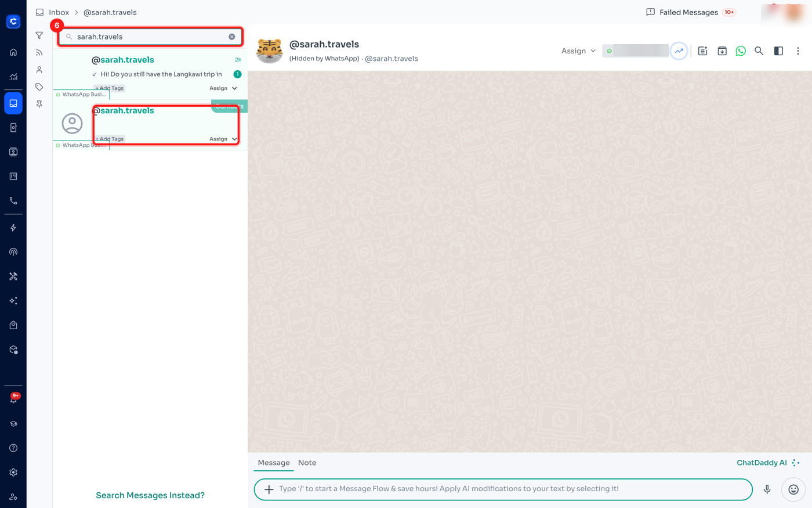Add tags to the second @sarah.travels contact

(x=110, y=139)
